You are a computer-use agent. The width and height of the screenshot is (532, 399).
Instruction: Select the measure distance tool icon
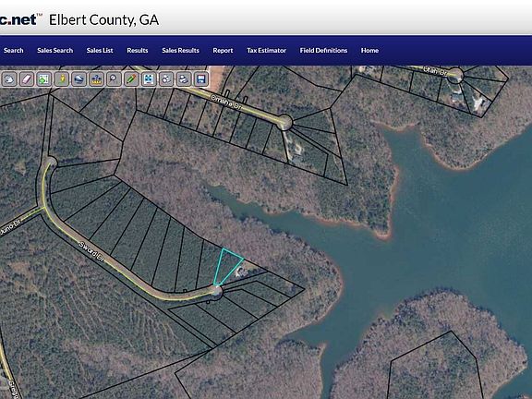[96, 79]
